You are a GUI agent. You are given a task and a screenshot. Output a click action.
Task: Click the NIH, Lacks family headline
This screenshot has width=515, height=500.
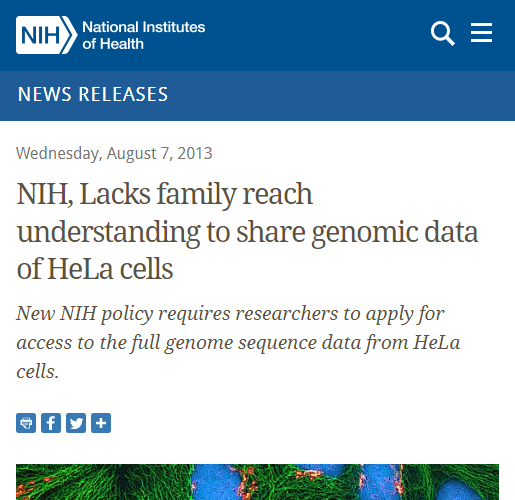point(247,231)
